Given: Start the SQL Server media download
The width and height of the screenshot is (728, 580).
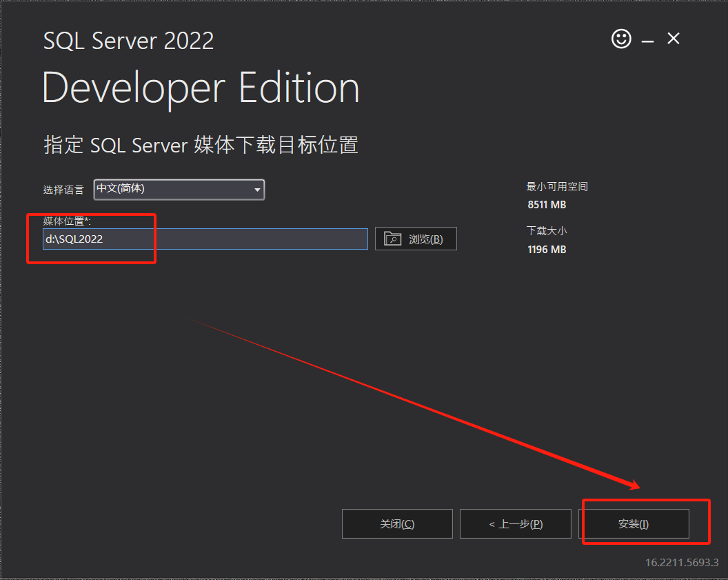Looking at the screenshot, I should (636, 523).
